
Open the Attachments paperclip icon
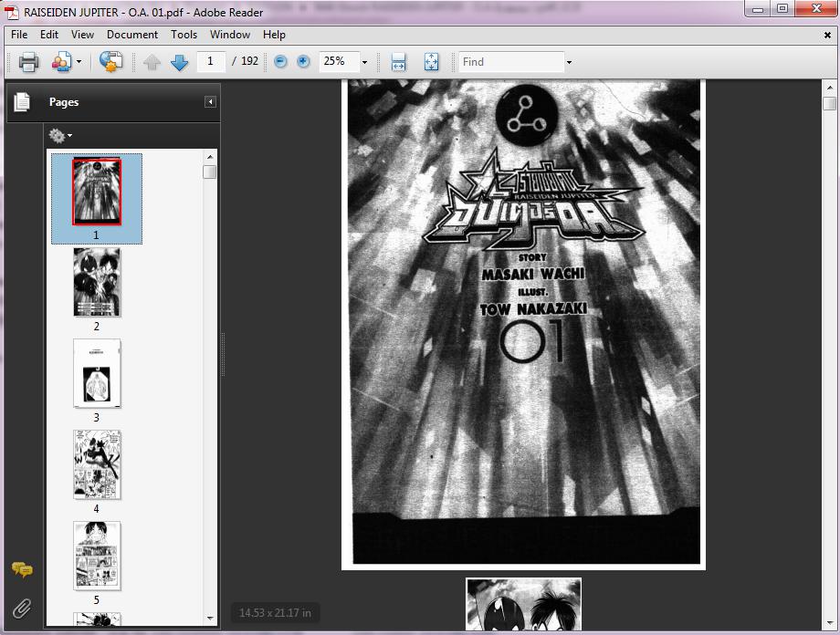22,609
